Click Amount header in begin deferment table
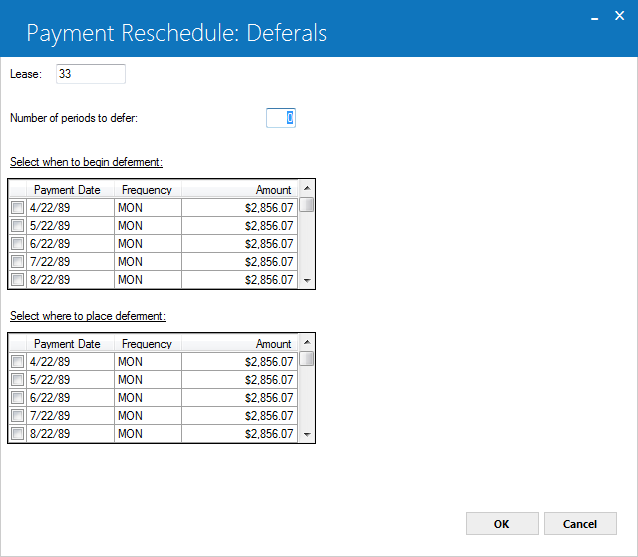The width and height of the screenshot is (638, 557). click(x=240, y=190)
